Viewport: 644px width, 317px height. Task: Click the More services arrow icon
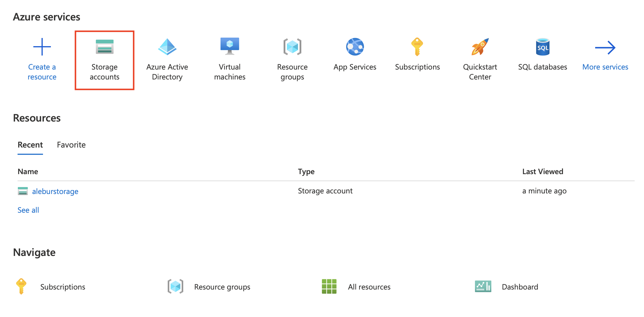[605, 47]
